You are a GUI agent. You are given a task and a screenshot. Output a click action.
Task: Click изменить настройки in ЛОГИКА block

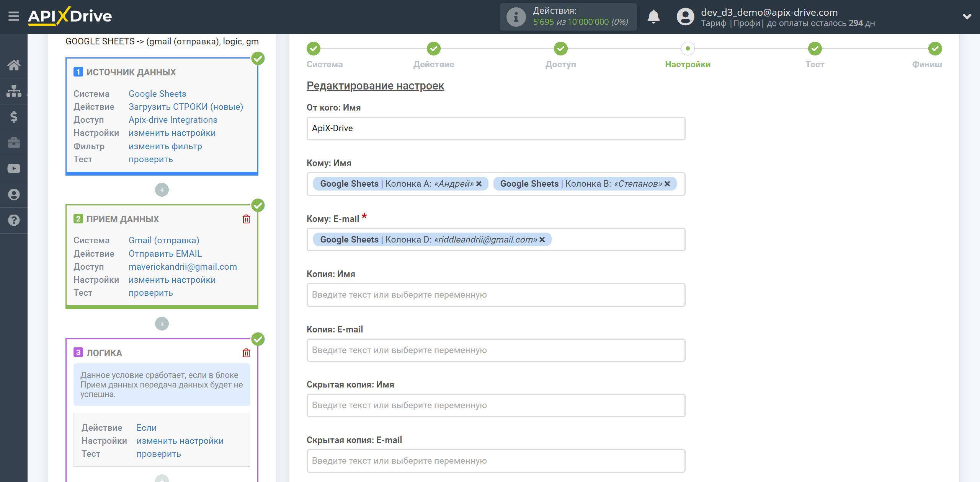coord(180,441)
